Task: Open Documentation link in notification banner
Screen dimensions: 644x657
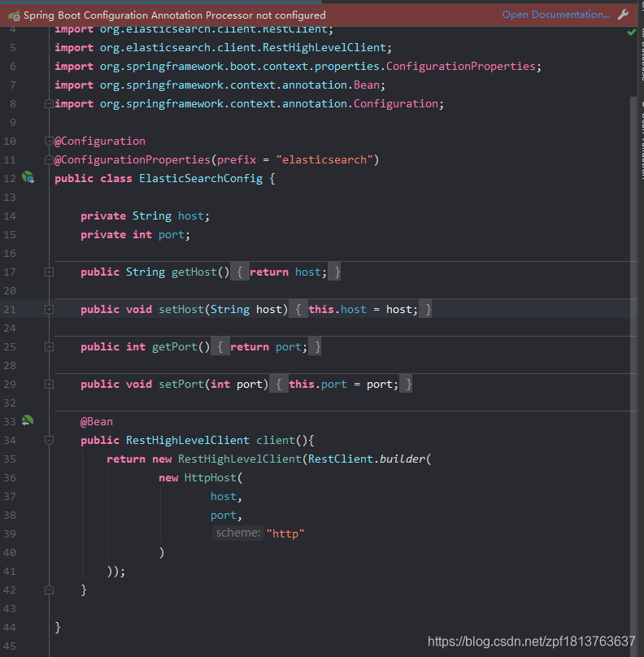Action: point(556,15)
